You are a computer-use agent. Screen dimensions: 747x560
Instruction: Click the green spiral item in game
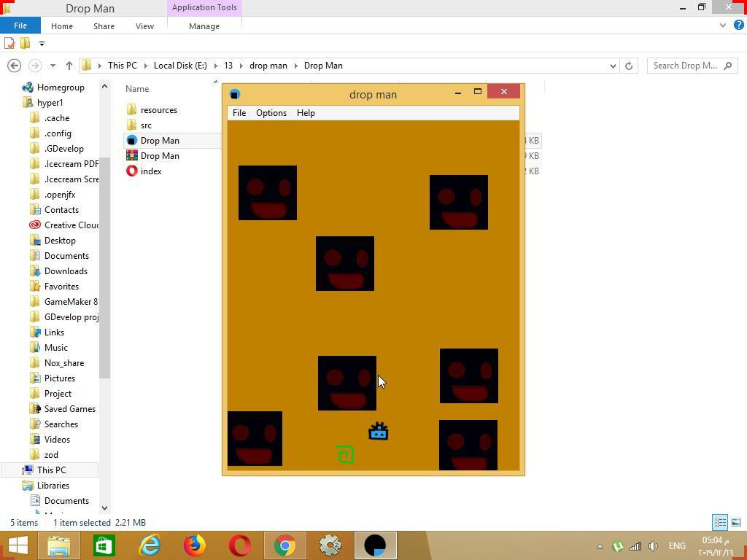click(x=345, y=454)
